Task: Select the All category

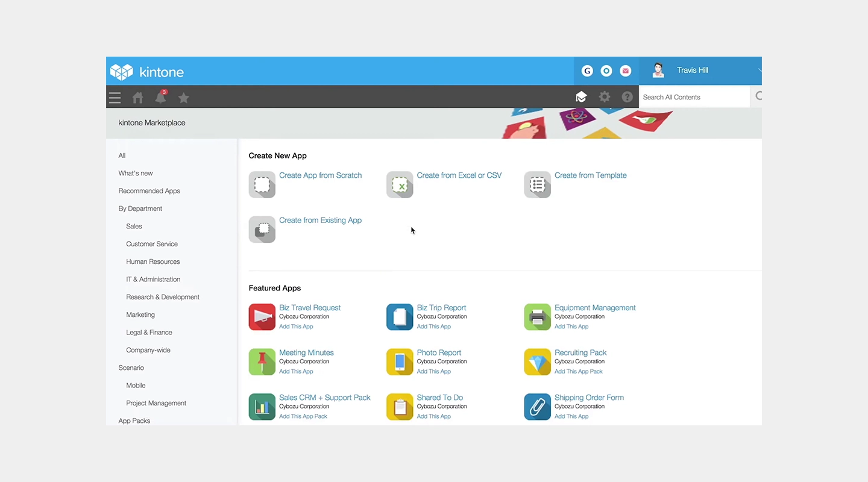Action: click(122, 155)
